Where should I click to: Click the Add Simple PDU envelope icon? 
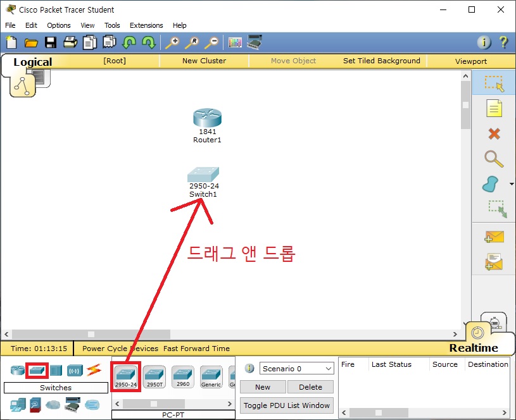494,237
